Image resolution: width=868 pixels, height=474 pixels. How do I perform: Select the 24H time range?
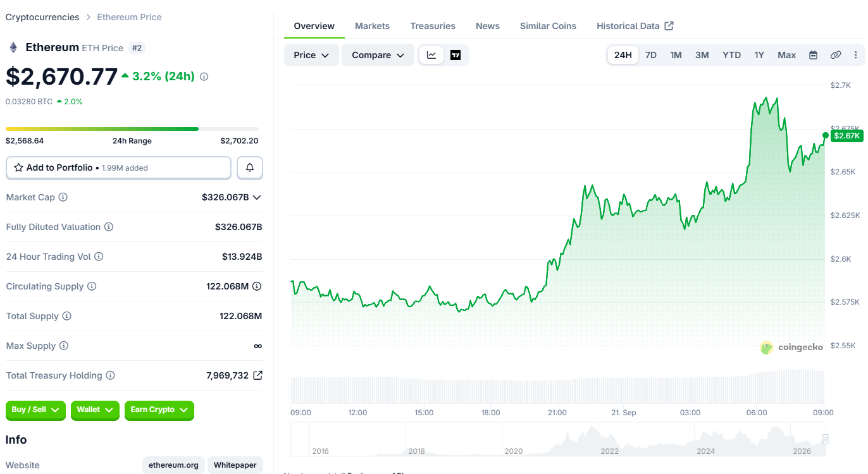click(x=623, y=55)
